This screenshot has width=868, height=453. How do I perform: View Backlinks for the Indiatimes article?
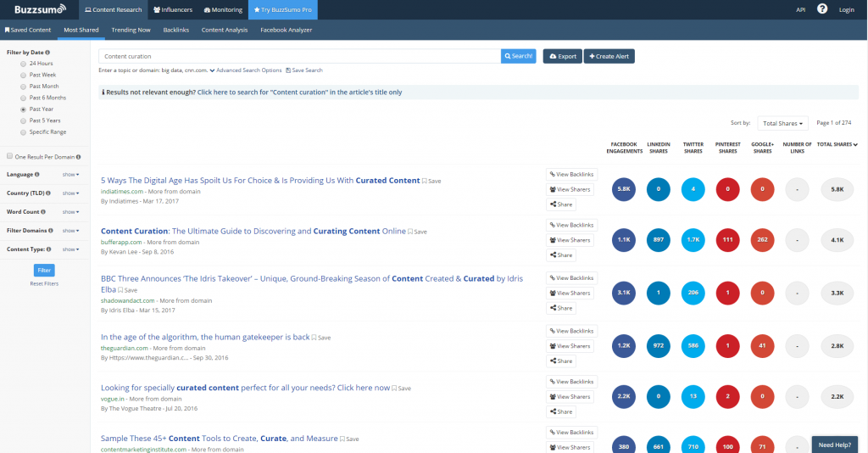571,175
